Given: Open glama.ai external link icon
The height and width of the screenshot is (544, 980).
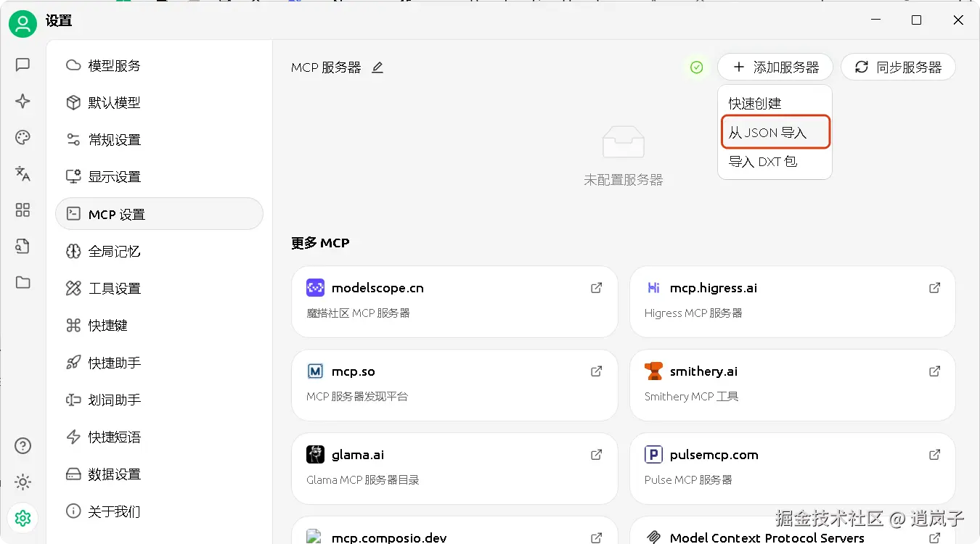Looking at the screenshot, I should pos(596,455).
